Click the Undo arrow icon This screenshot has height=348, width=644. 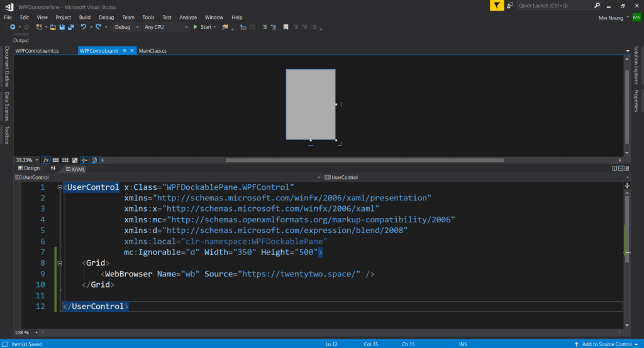(x=83, y=27)
